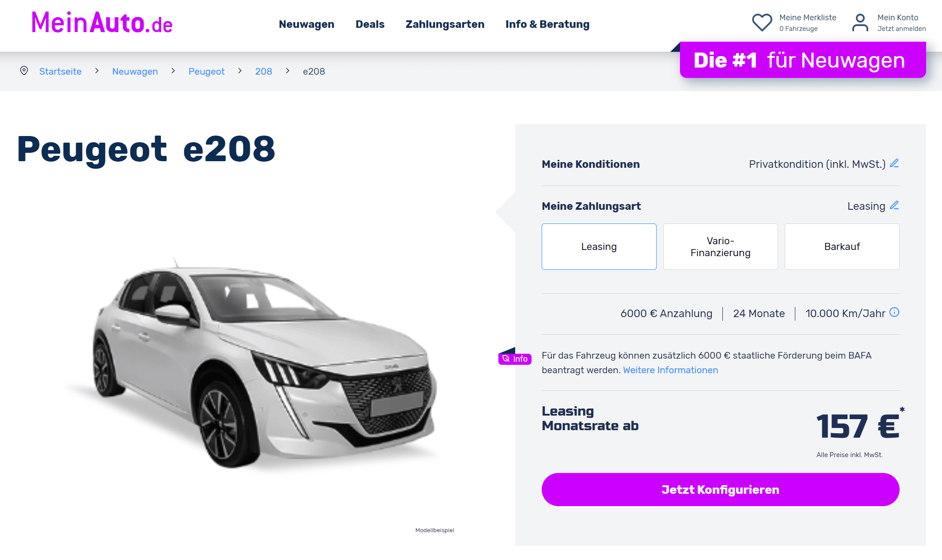Click the 10.000 Km/Jahr value
This screenshot has width=942, height=560.
point(845,314)
